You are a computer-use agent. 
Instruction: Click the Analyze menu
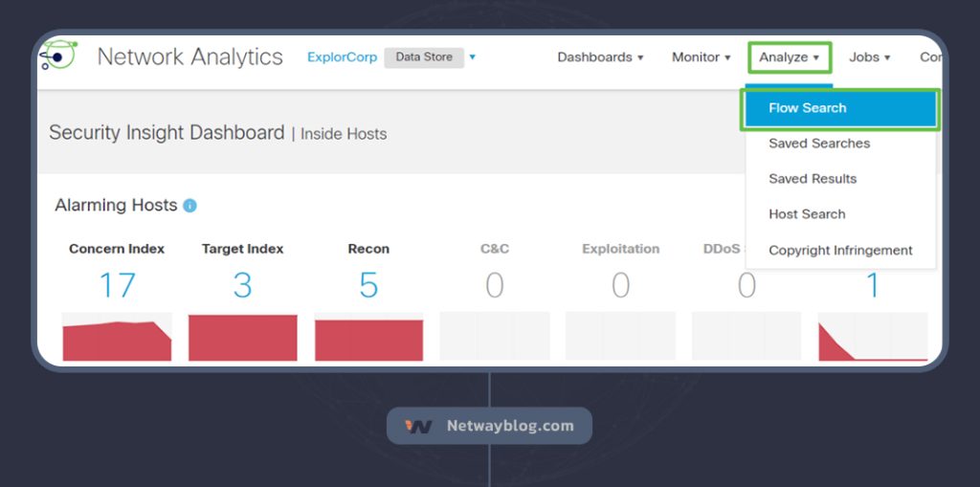tap(789, 57)
